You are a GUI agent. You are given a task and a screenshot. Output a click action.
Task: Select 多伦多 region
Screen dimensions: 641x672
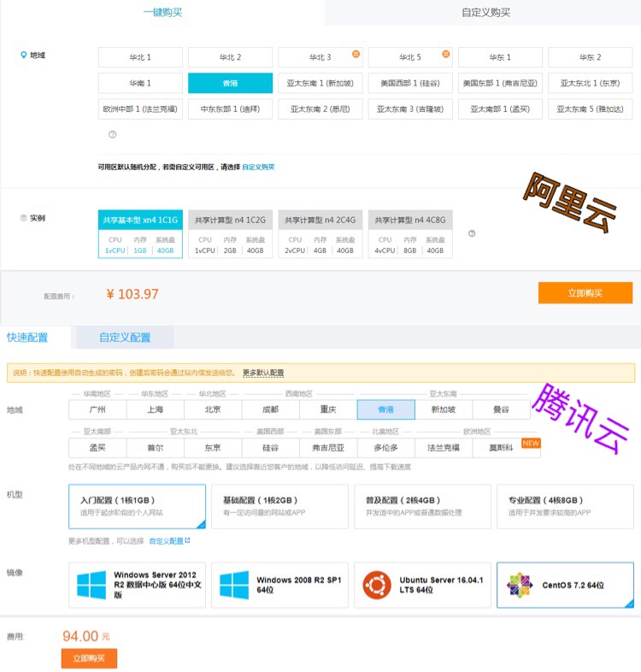[386, 448]
